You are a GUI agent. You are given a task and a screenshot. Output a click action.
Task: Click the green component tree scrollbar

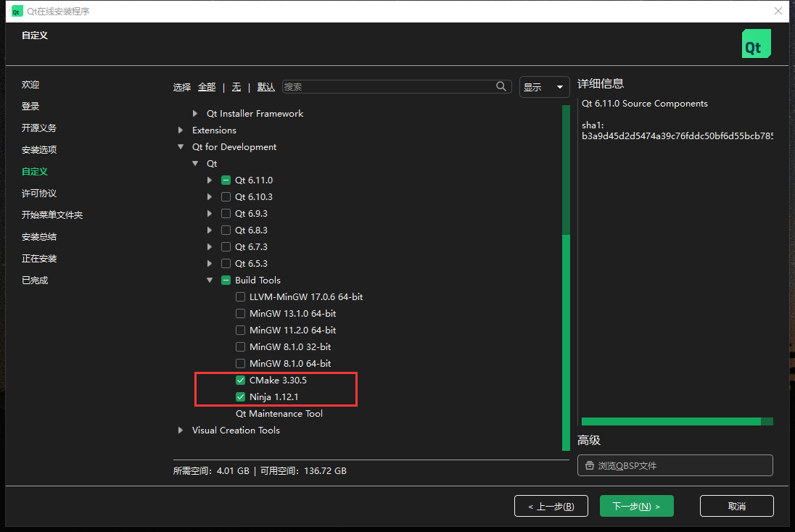coord(567,342)
